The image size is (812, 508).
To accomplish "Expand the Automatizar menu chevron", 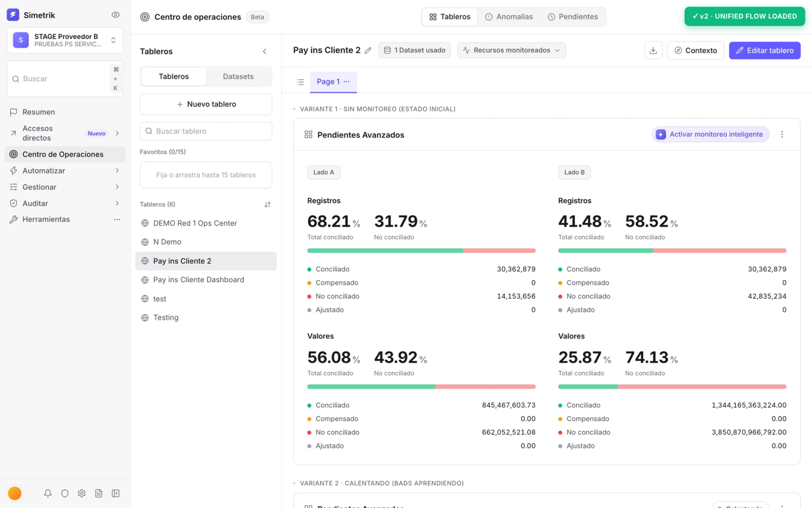I will coord(117,171).
